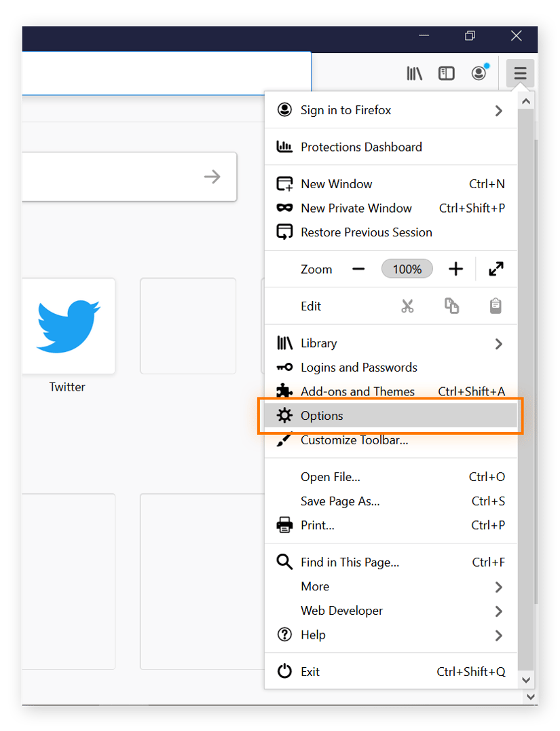The height and width of the screenshot is (731, 560).
Task: Toggle the sidebar icon in the toolbar
Action: 446,73
